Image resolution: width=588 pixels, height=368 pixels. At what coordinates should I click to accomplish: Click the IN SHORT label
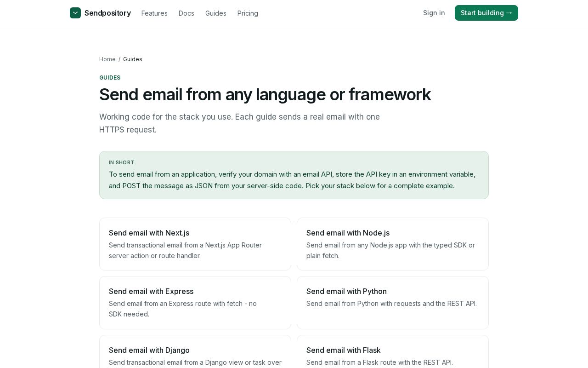tap(121, 162)
